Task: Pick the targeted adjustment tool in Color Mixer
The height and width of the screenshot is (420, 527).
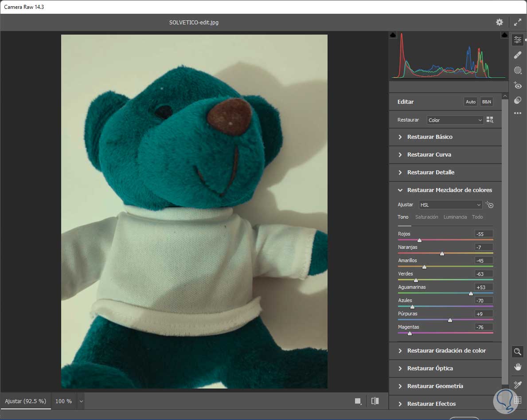Action: coord(489,205)
